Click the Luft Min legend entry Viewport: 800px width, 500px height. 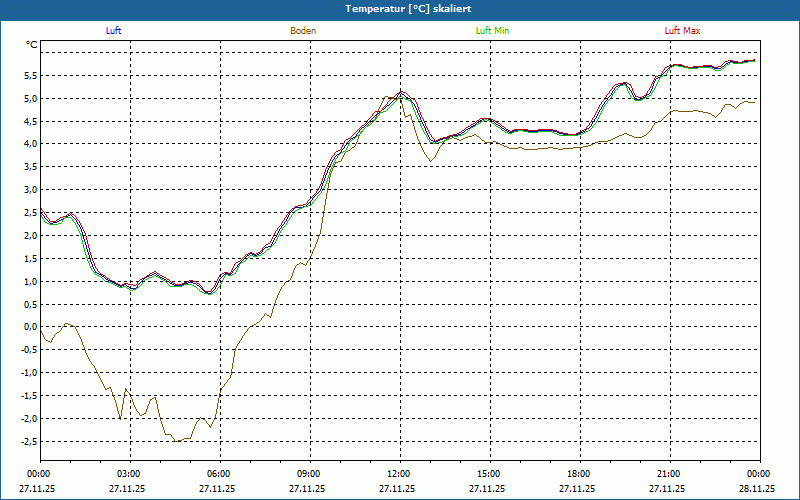click(x=492, y=31)
